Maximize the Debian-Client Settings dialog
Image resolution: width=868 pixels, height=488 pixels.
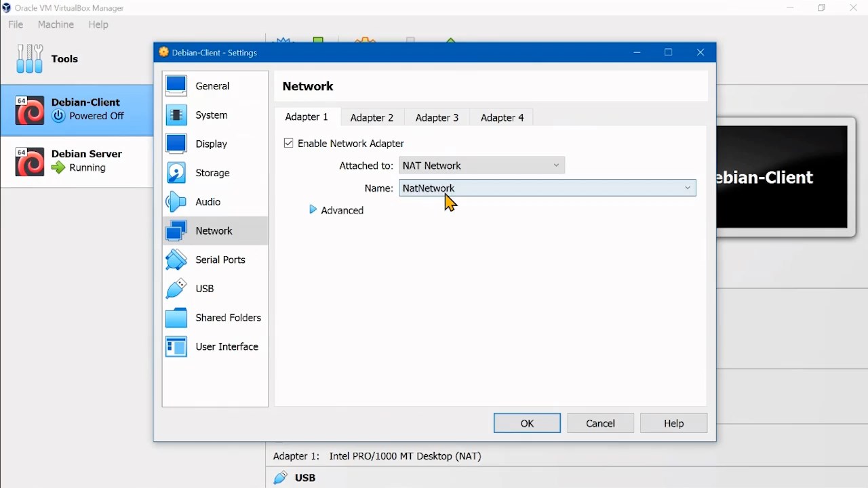[x=669, y=52]
